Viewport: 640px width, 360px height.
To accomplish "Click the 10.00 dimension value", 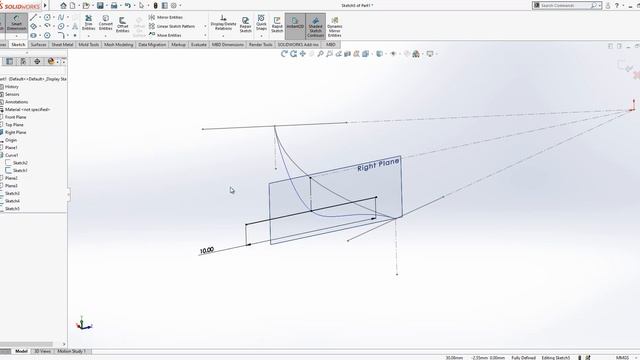I will click(207, 250).
